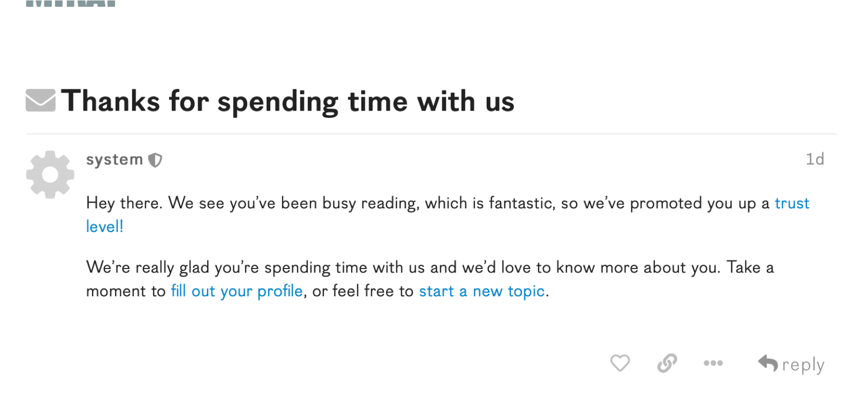Click the word "fantastic" in the message
Image resolution: width=868 pixels, height=393 pixels.
pyautogui.click(x=522, y=203)
